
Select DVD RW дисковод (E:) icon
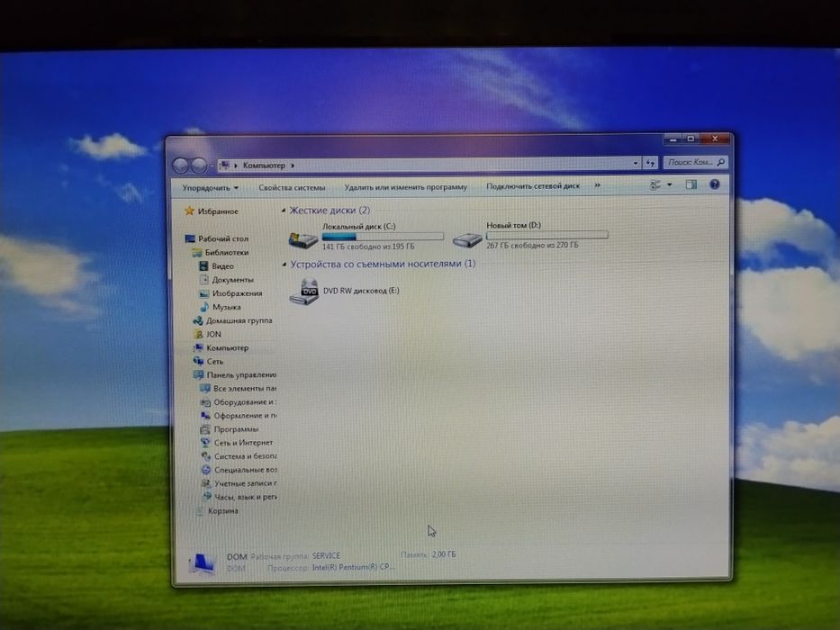click(304, 292)
